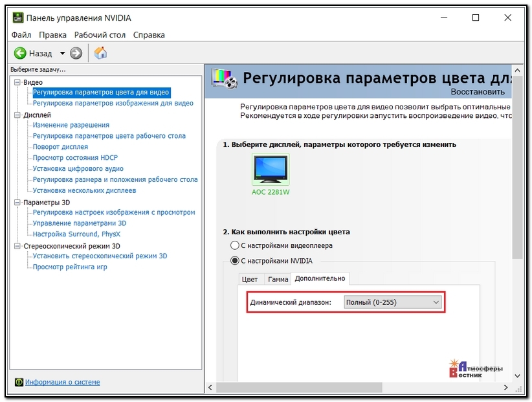Close the NVIDIA control panel window
Viewport: 532px width, 402px height.
coord(507,17)
